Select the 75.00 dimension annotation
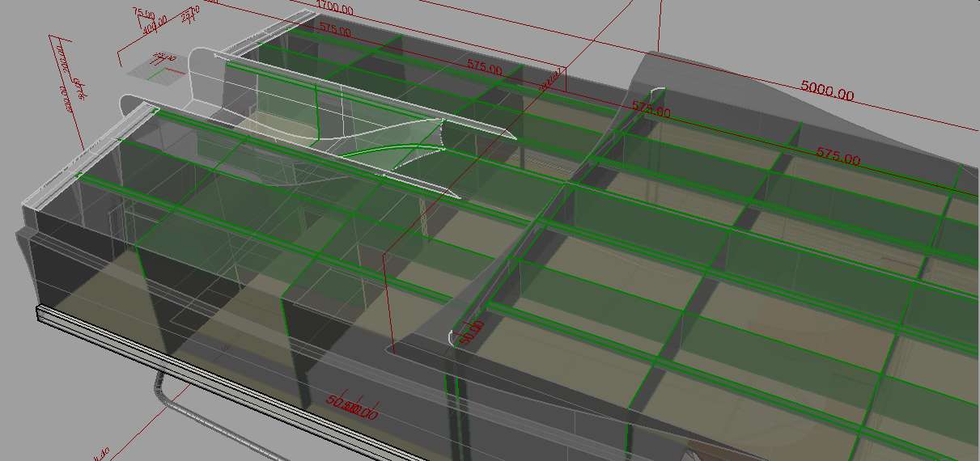Screen dimensions: 980x461 (x=143, y=12)
